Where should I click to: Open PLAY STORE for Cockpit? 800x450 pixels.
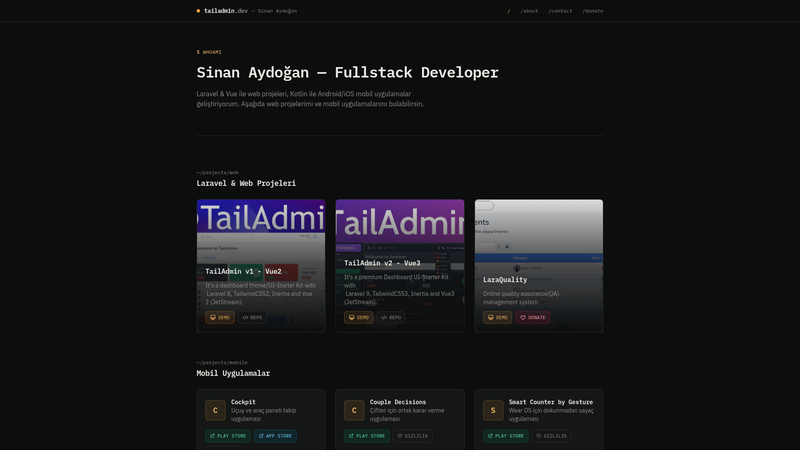228,436
